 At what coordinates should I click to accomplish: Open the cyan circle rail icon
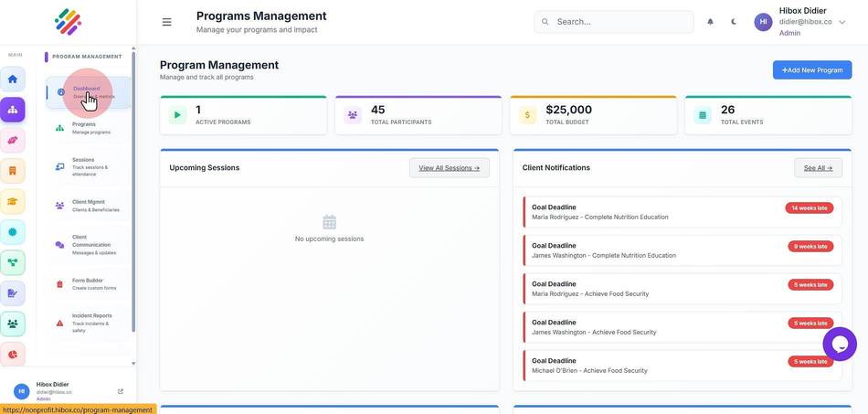pyautogui.click(x=12, y=232)
